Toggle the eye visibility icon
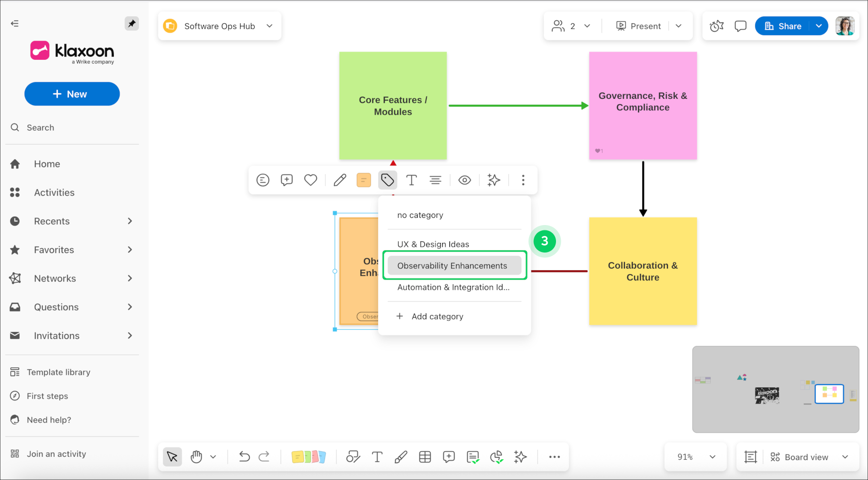 click(464, 180)
